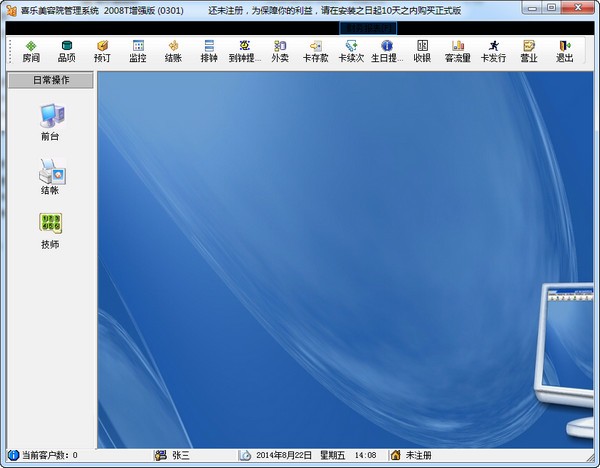The image size is (600, 468).
Task: Open the 营业 (Business) toolbar icon
Action: [529, 51]
